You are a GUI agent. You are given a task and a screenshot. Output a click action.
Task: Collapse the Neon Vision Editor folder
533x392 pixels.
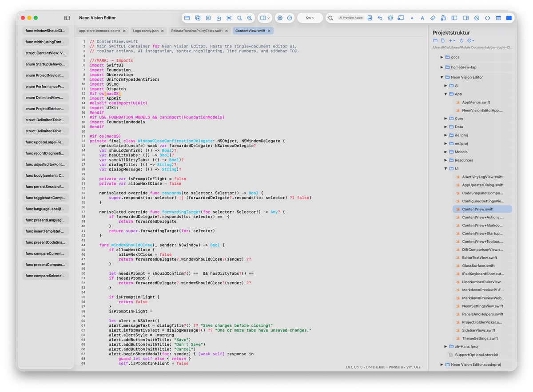[x=442, y=77]
